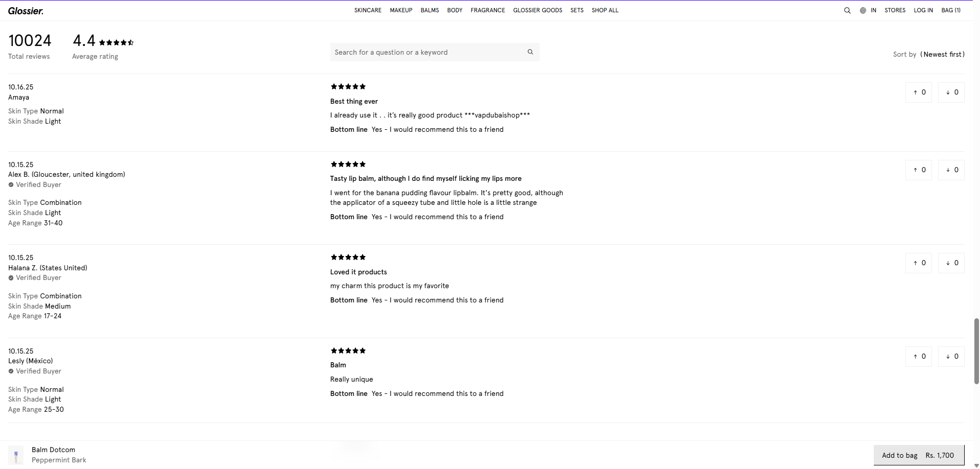This screenshot has height=469, width=980.
Task: Click the globe region selector icon
Action: coord(863,10)
